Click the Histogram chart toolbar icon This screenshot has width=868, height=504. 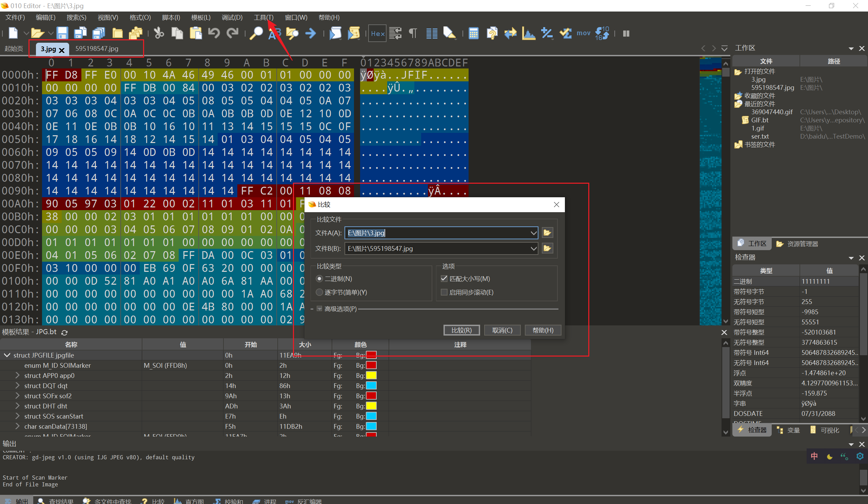pos(528,34)
